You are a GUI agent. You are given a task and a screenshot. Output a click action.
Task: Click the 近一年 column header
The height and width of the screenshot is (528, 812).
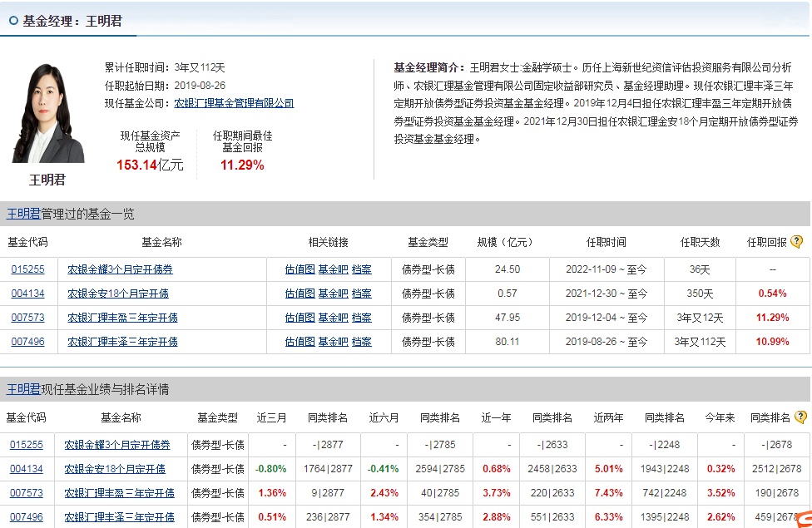click(x=496, y=417)
